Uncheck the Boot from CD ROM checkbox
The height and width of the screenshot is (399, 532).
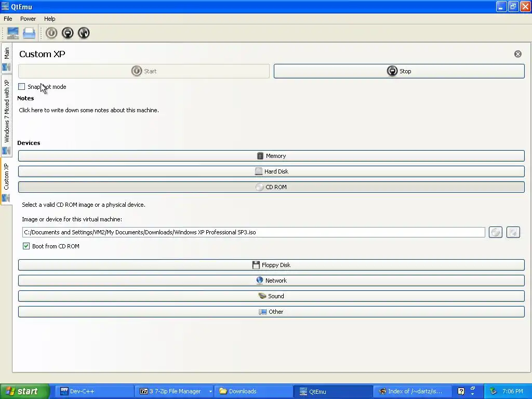(x=26, y=246)
